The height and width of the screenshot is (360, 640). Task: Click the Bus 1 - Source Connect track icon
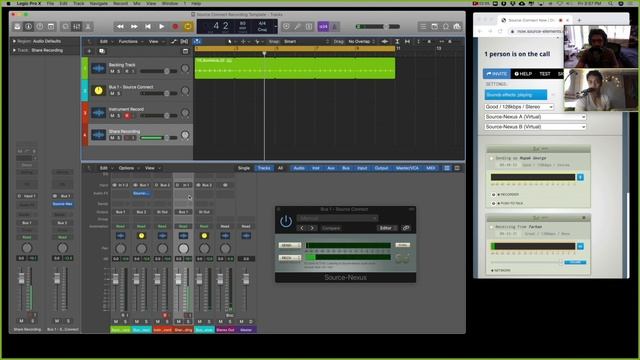(x=98, y=91)
